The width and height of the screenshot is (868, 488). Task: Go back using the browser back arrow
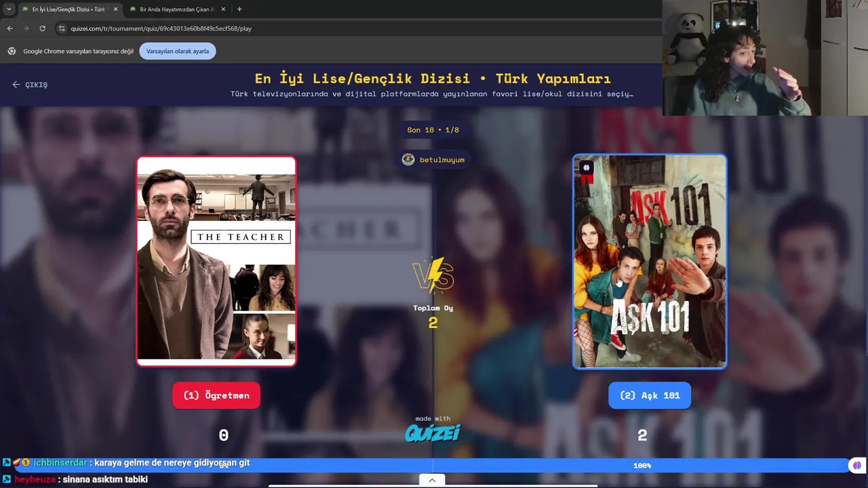(x=9, y=28)
